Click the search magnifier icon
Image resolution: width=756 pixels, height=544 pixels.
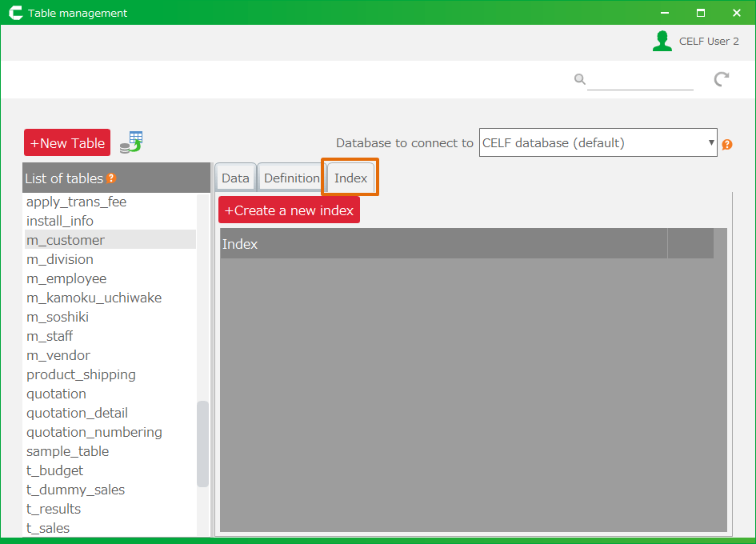pos(579,78)
